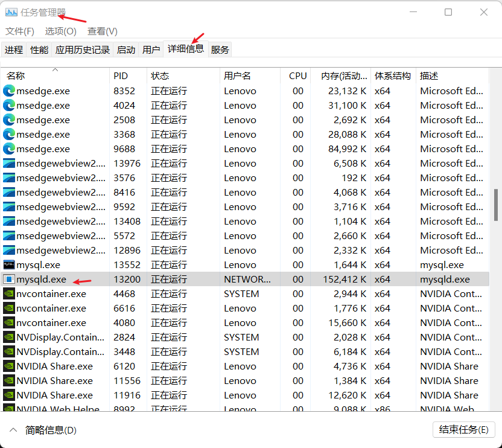The width and height of the screenshot is (502, 448).
Task: Click the webview2 icon of PID 13408 row
Action: [x=9, y=222]
